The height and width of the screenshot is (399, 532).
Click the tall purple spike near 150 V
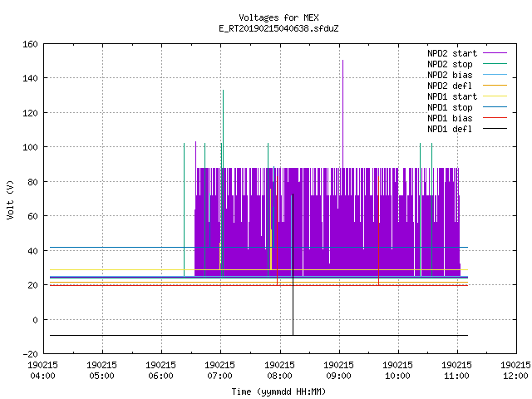(342, 114)
